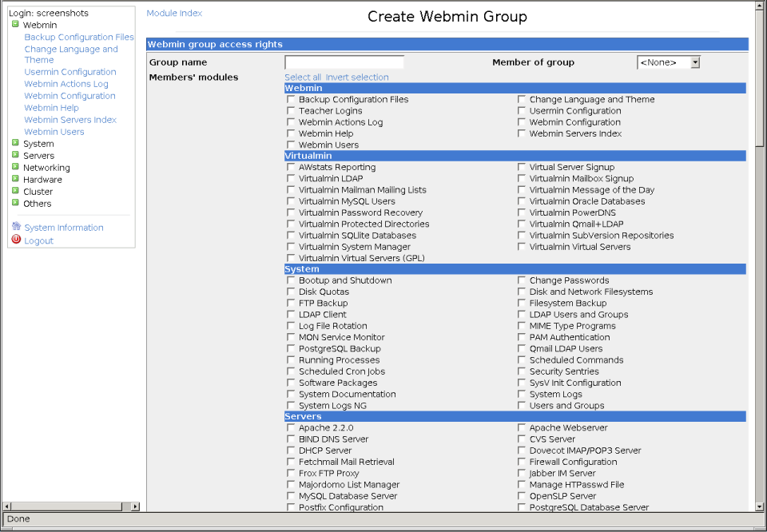The height and width of the screenshot is (532, 767).
Task: Check the Jabber IM Server checkbox
Action: (522, 473)
